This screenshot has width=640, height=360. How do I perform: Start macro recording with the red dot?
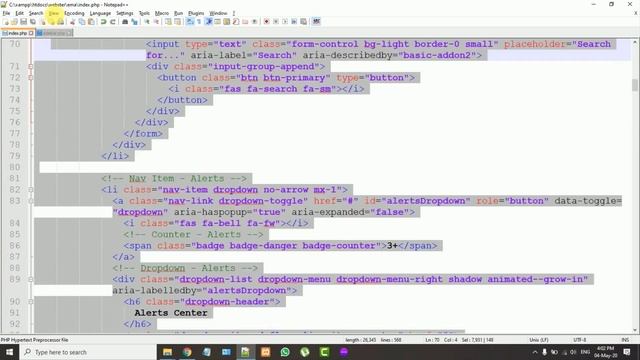pos(266,22)
